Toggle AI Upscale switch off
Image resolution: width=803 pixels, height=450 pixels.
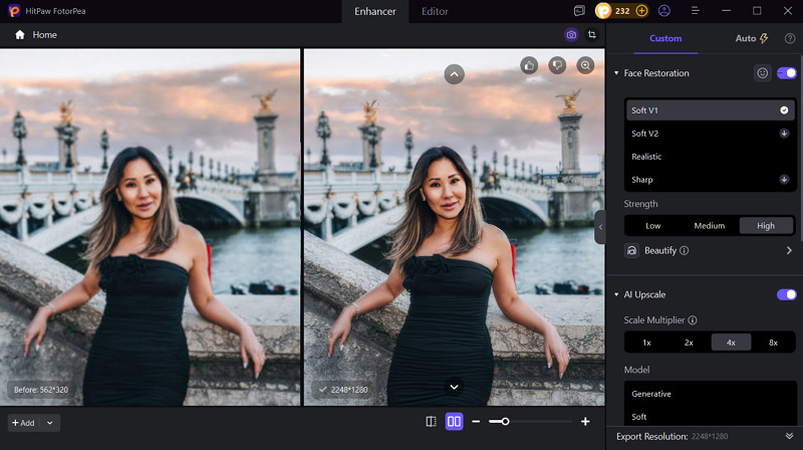[x=787, y=294]
